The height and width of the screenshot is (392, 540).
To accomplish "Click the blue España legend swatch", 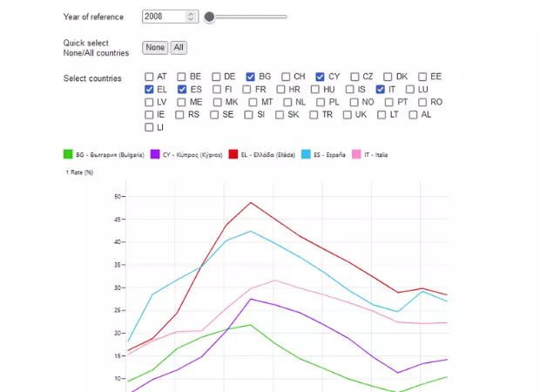I will (x=305, y=154).
